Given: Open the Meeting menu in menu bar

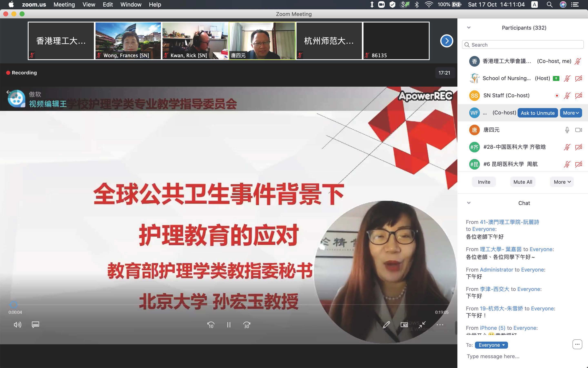Looking at the screenshot, I should coord(64,5).
